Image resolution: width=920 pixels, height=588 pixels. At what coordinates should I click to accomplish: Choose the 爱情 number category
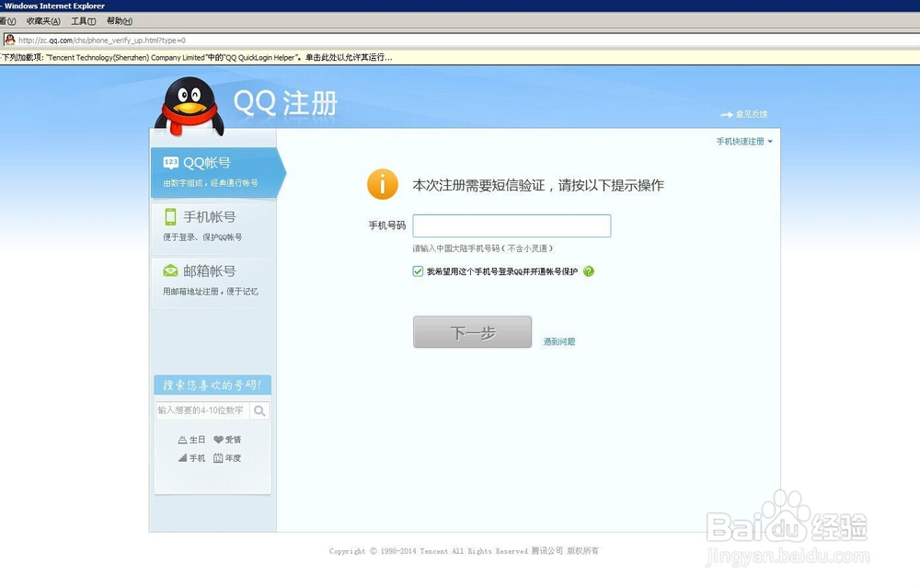coord(227,440)
